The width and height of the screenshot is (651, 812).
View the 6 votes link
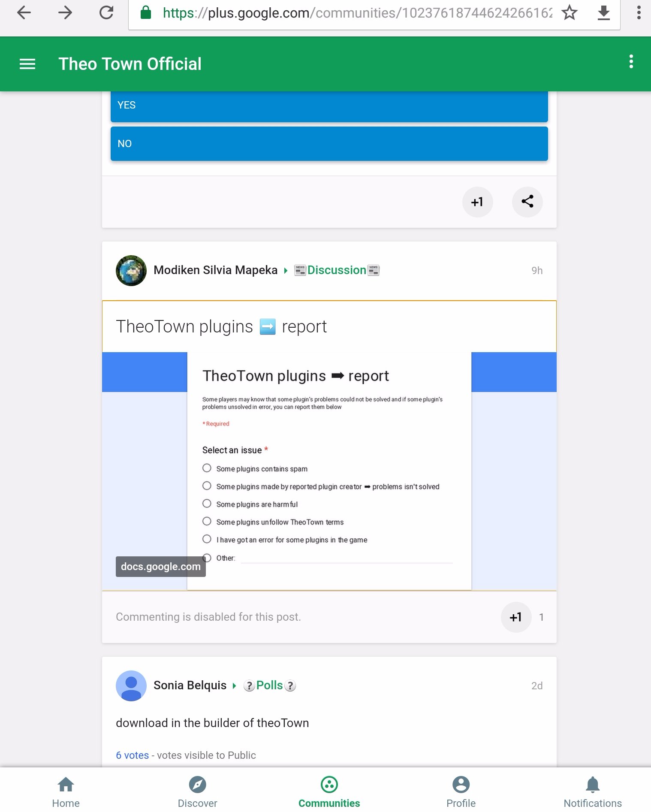[x=132, y=755]
